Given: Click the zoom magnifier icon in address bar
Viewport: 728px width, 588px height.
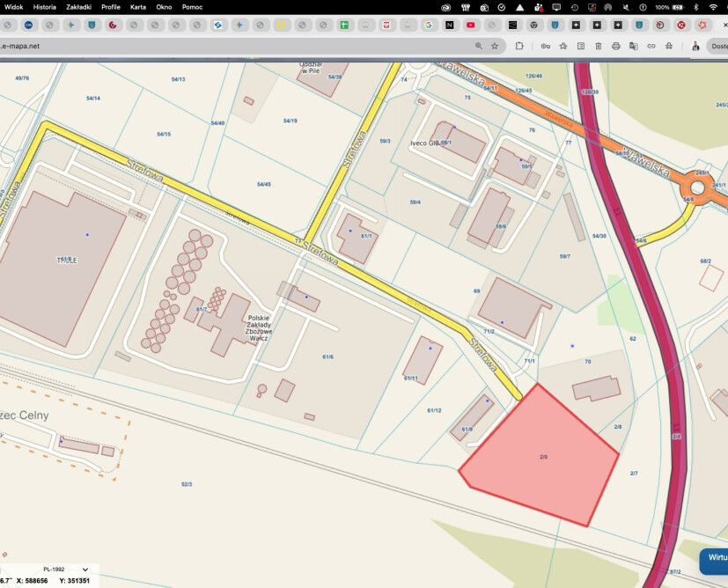Looking at the screenshot, I should click(479, 46).
